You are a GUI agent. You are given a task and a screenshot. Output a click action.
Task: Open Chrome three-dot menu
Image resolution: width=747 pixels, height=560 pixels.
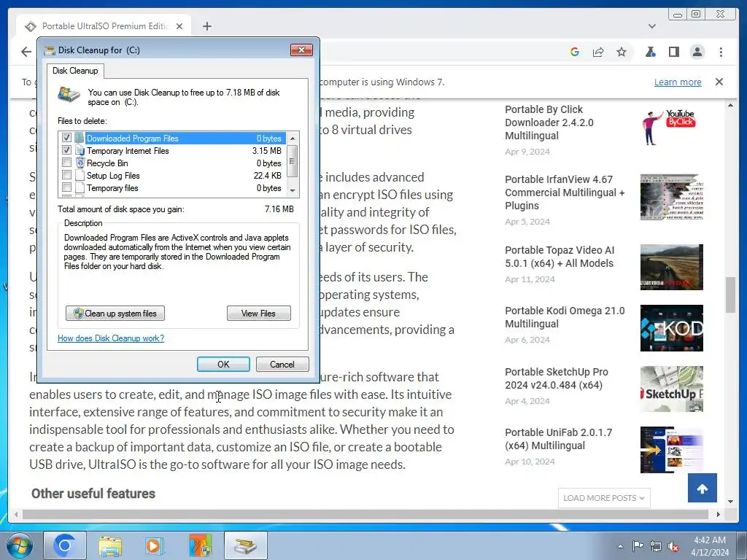[x=721, y=52]
